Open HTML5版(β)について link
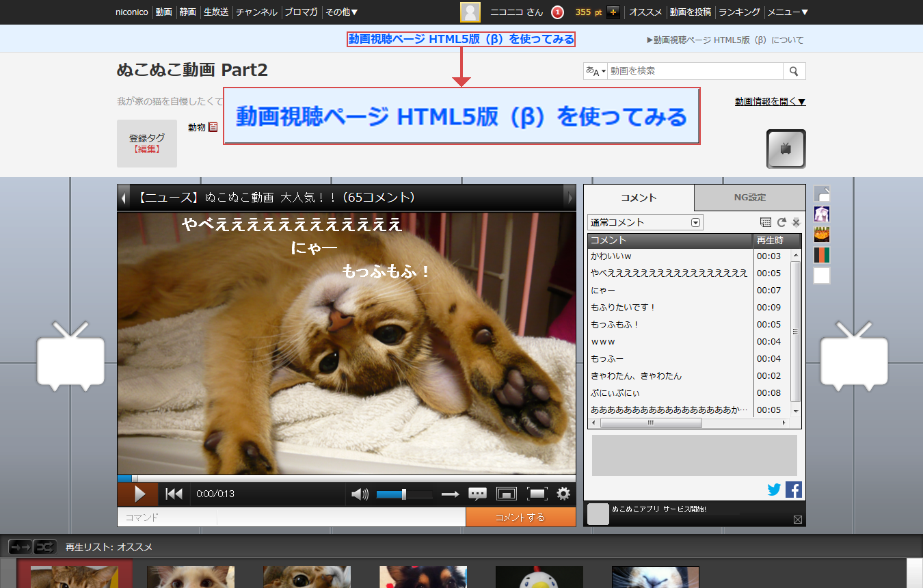923x588 pixels. [x=725, y=40]
